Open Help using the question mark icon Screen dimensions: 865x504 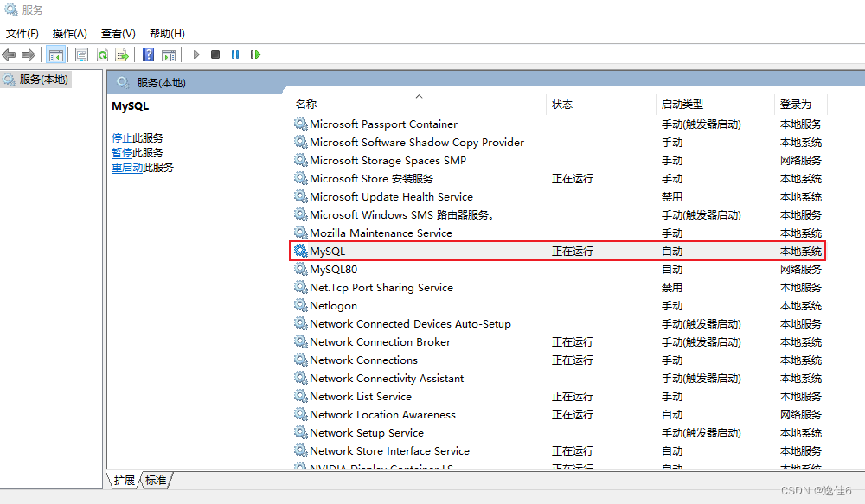[x=149, y=54]
